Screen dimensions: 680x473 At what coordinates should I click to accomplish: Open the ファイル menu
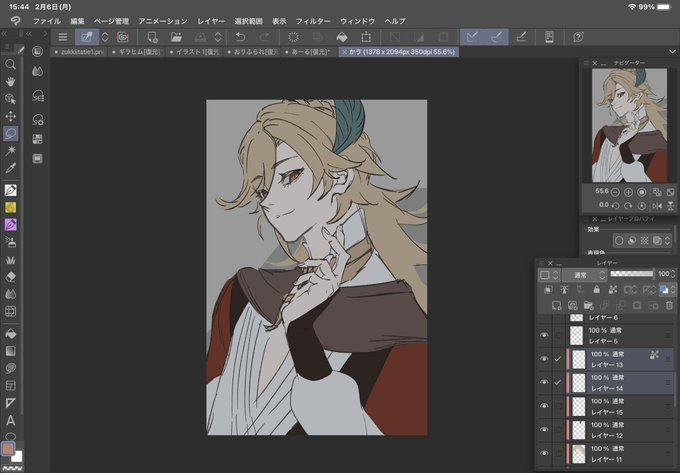click(x=47, y=21)
